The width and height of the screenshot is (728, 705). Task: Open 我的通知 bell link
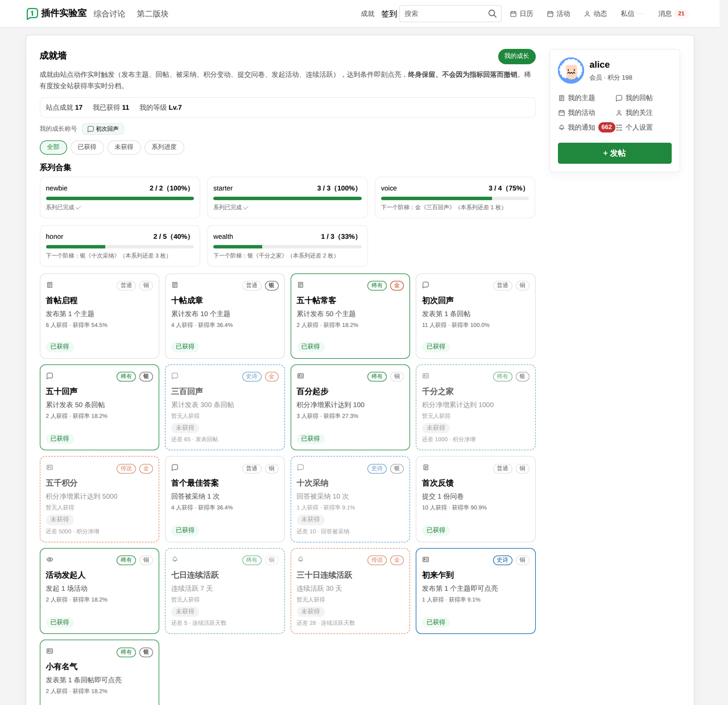(x=577, y=127)
